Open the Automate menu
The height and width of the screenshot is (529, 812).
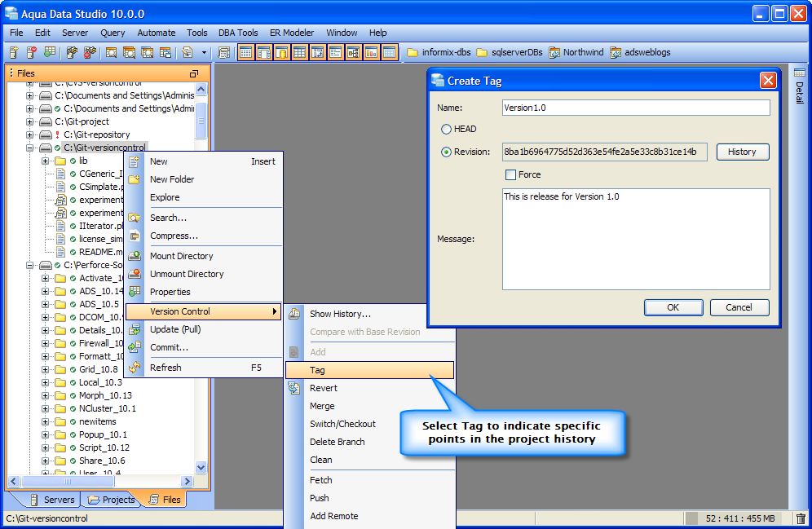coord(157,33)
